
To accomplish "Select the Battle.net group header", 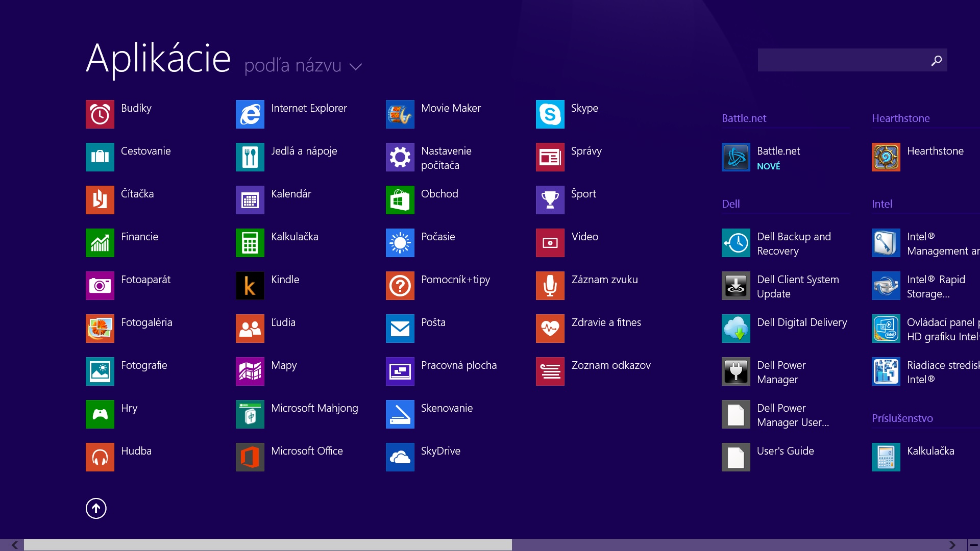I will pos(744,118).
